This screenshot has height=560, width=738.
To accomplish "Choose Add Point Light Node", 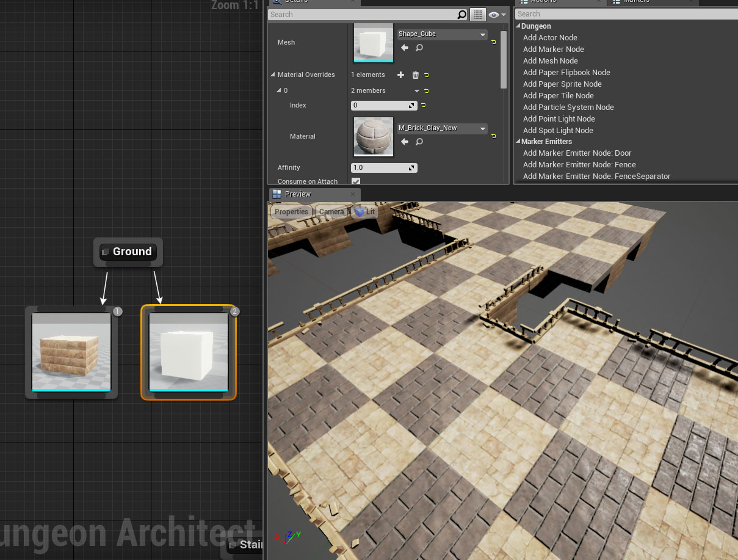I will pos(559,119).
